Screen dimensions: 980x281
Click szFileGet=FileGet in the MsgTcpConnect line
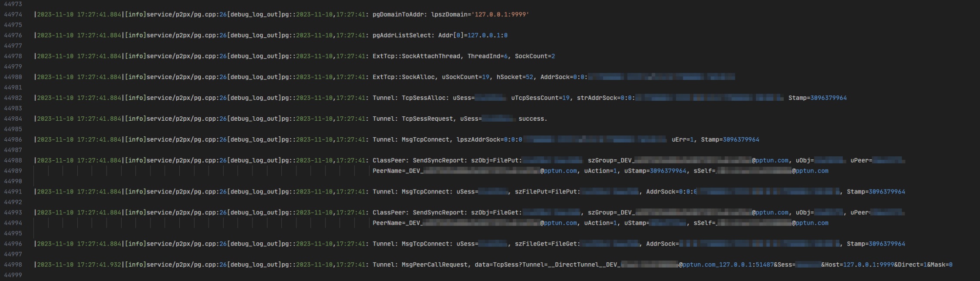click(x=547, y=244)
